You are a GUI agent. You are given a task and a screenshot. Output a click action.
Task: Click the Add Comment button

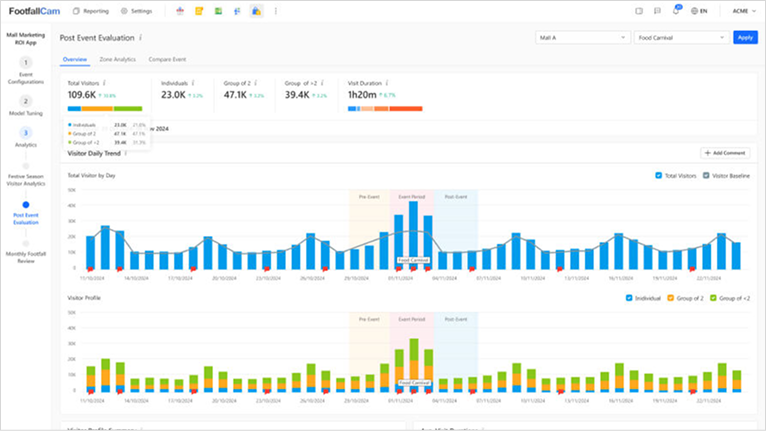725,153
